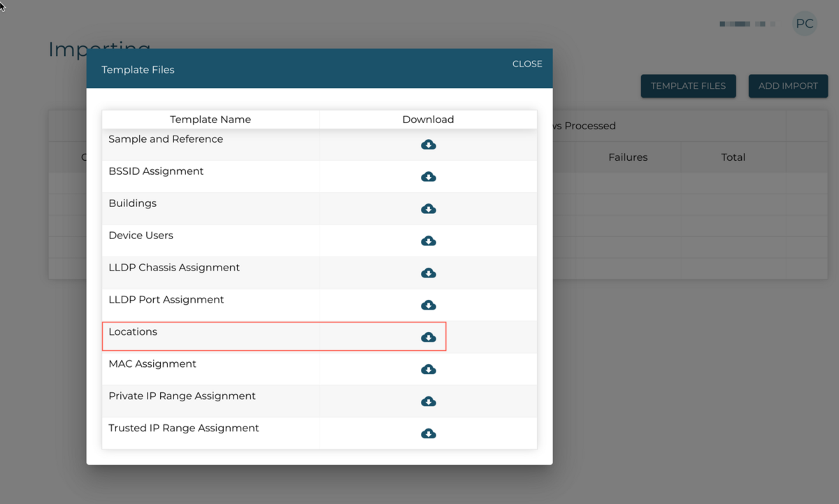
Task: Click the TEMPLATE FILES button
Action: click(688, 86)
